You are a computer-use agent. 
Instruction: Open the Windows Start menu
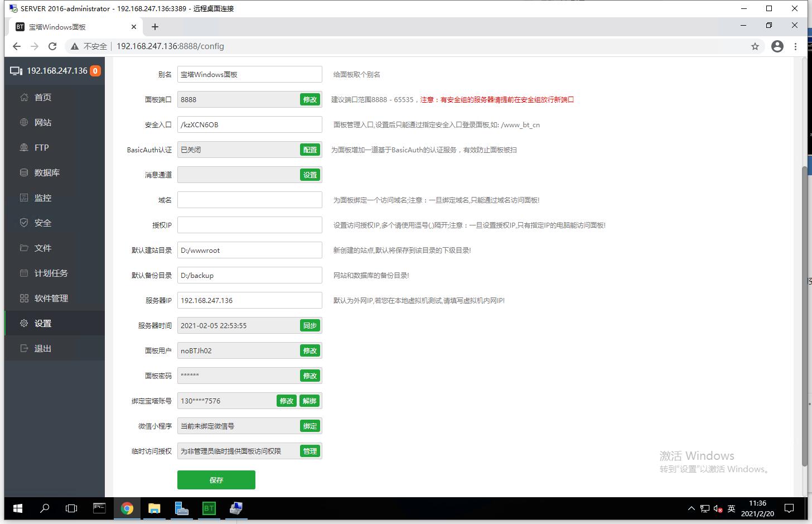pos(18,508)
